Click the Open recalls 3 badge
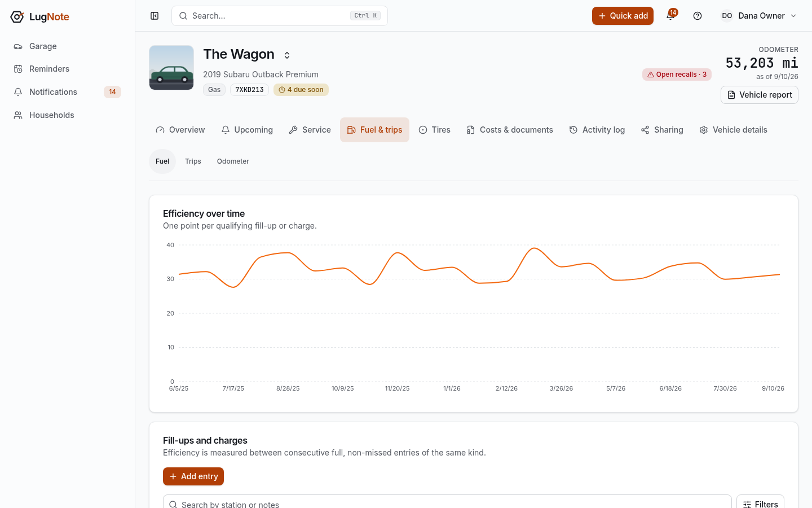Image resolution: width=812 pixels, height=508 pixels. point(677,75)
